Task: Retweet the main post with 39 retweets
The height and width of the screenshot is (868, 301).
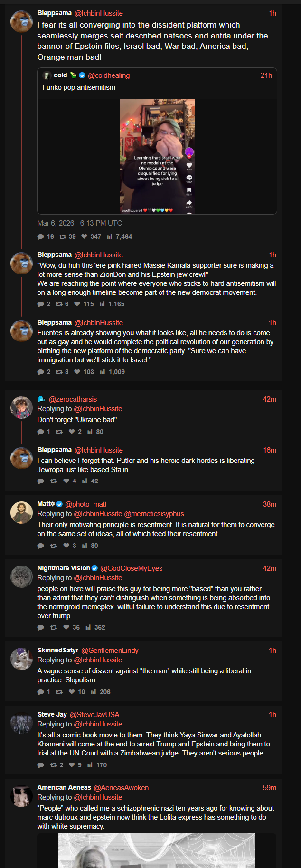Action: (x=63, y=236)
